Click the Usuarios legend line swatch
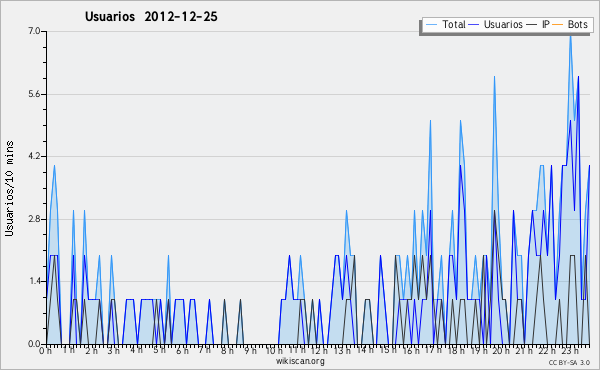The height and width of the screenshot is (370, 600). [x=474, y=25]
